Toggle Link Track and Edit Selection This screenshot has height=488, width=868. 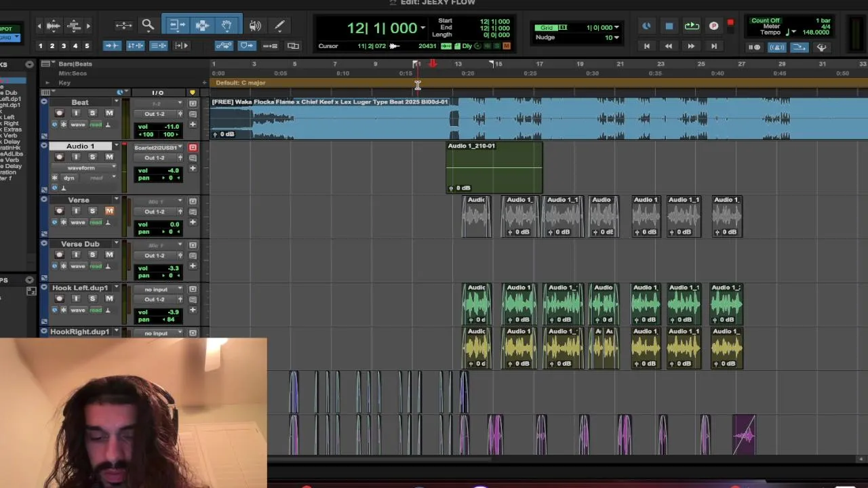(159, 46)
